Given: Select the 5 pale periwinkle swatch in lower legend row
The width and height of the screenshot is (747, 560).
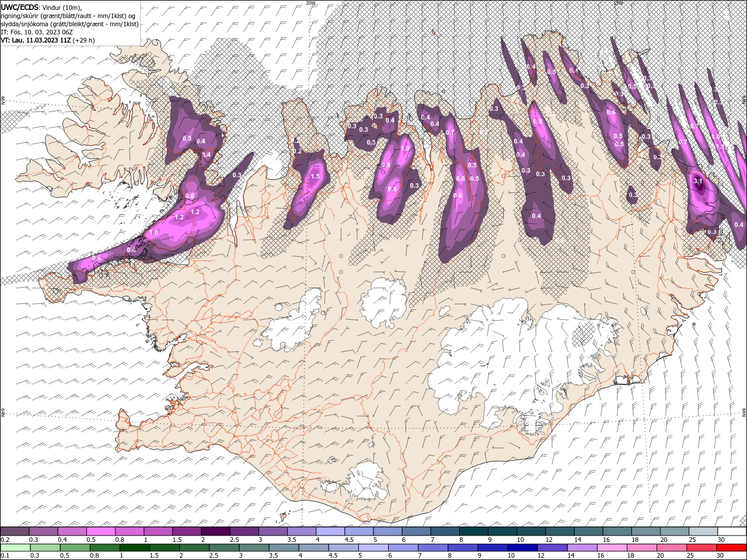Looking at the screenshot, I should coord(373,548).
